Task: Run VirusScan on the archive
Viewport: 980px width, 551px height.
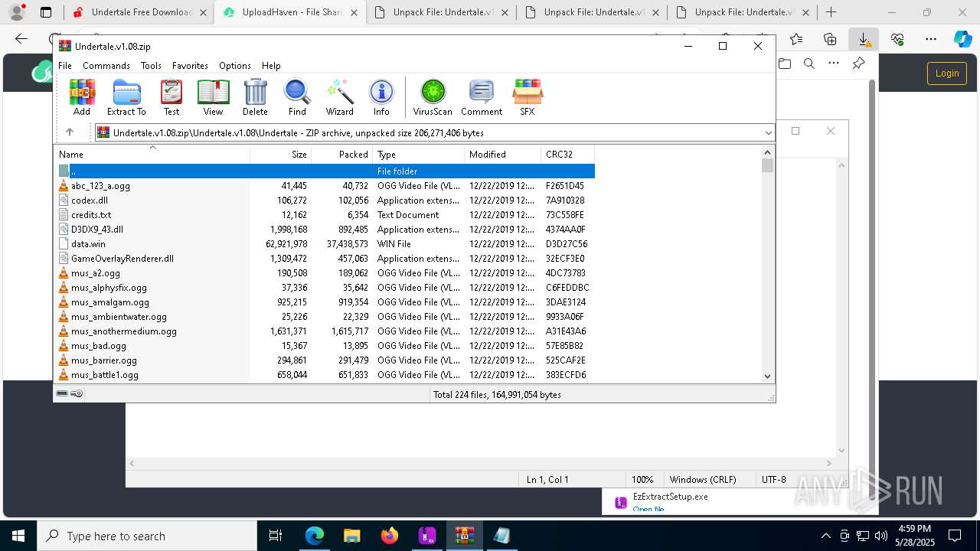Action: tap(433, 97)
